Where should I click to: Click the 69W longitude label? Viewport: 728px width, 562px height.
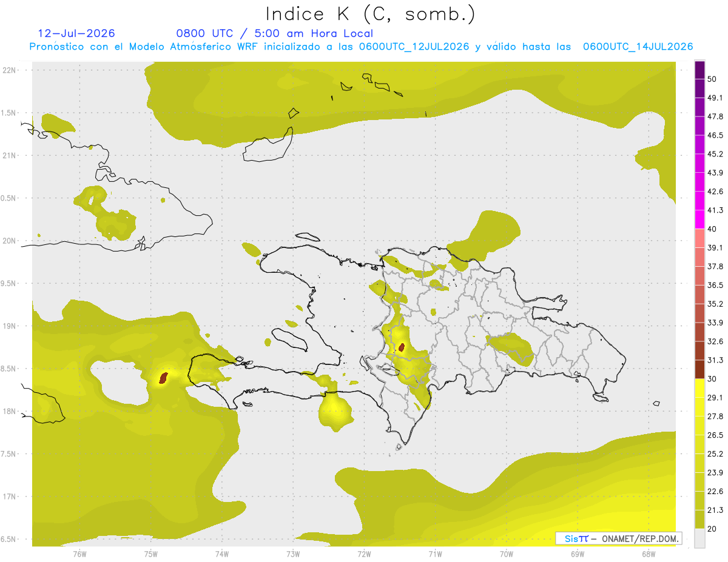[578, 554]
